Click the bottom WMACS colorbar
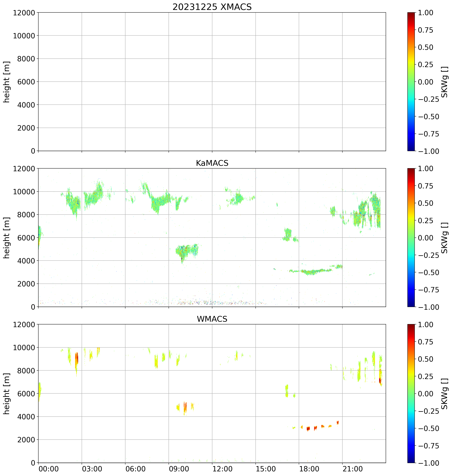The width and height of the screenshot is (452, 476). [x=411, y=393]
